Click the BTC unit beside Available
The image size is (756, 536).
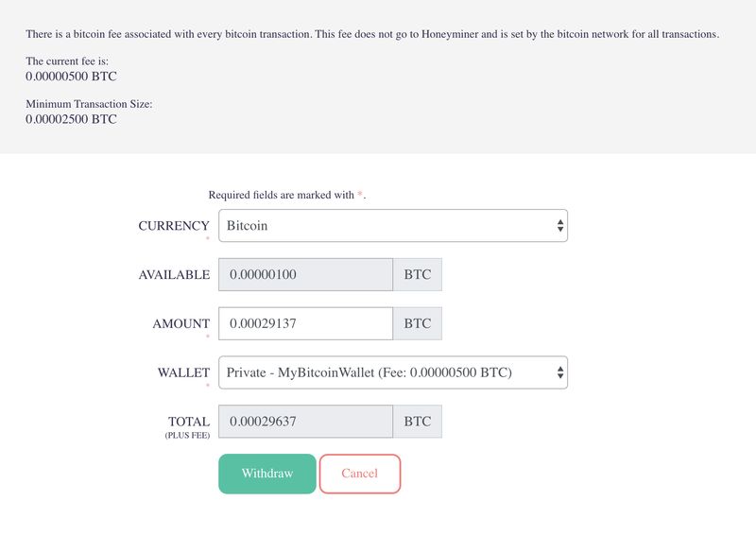coord(418,275)
